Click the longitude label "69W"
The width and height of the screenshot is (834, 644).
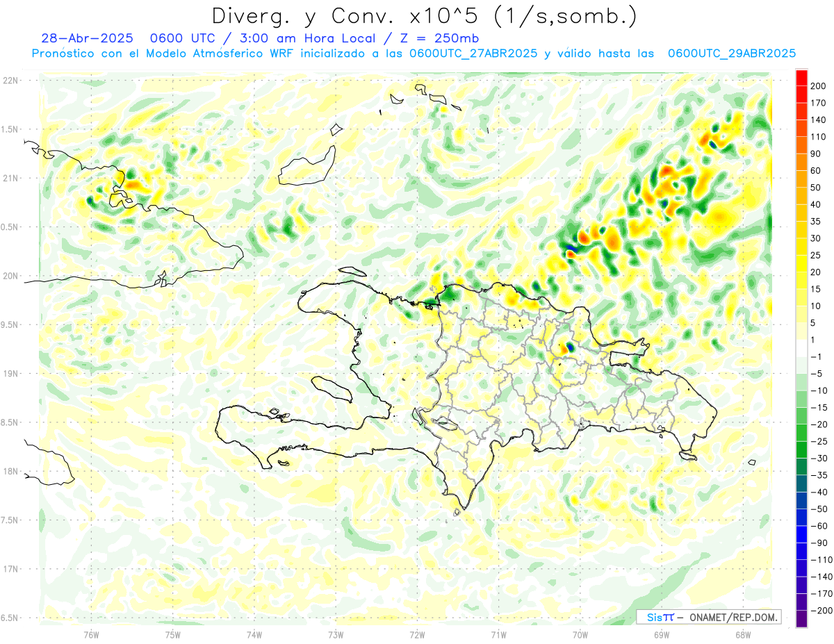[x=662, y=635]
